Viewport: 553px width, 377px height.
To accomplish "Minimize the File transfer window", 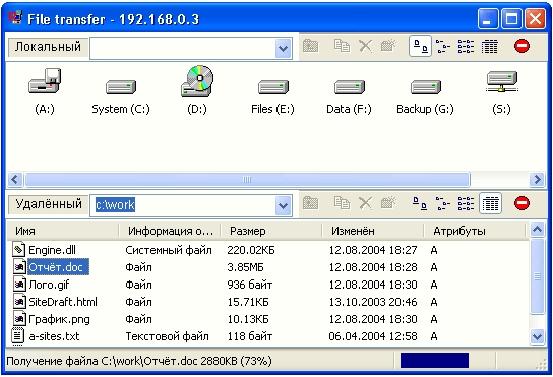I will click(488, 18).
